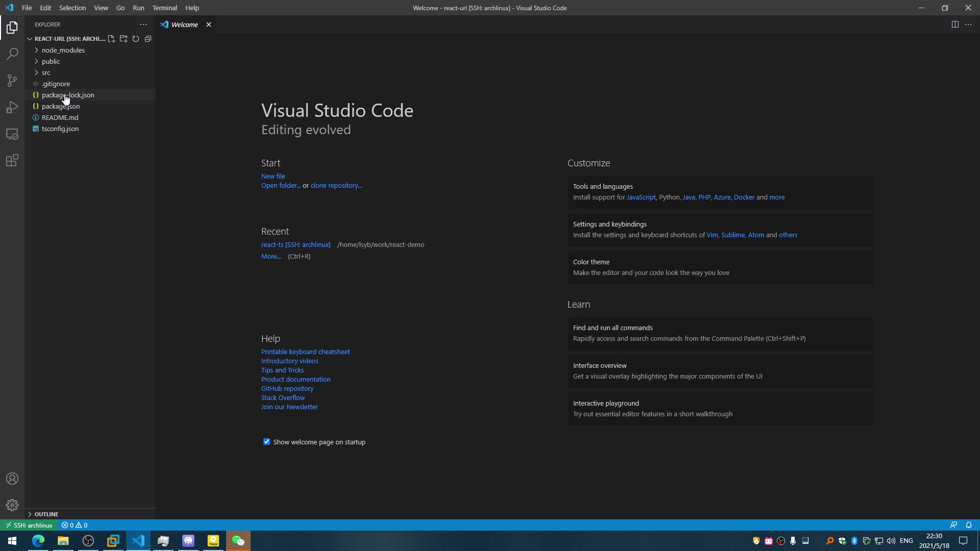Open Remote Explorer view icon
The image size is (980, 551).
12,134
